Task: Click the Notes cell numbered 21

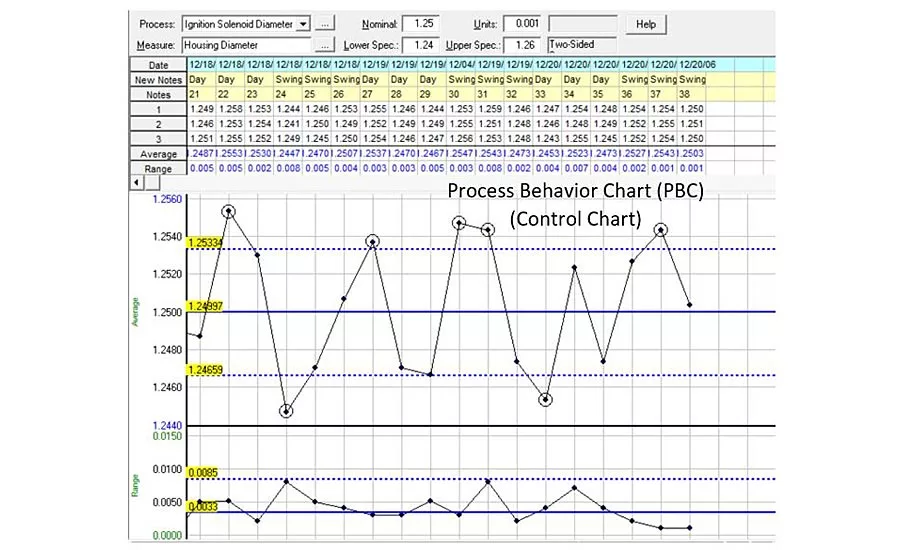Action: point(202,94)
